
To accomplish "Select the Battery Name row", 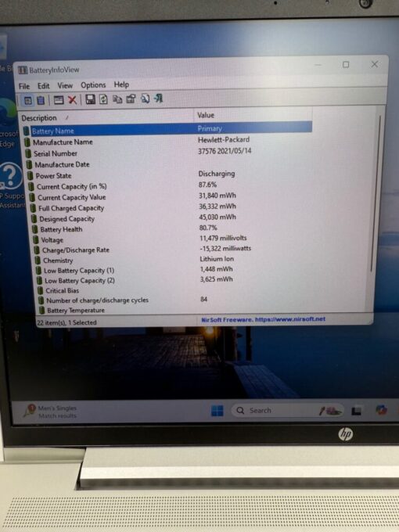I will [167, 130].
